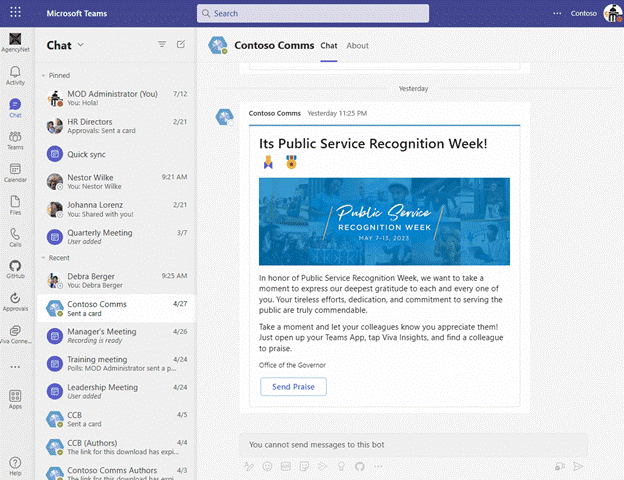Show more apps ellipsis in sidebar

15,367
